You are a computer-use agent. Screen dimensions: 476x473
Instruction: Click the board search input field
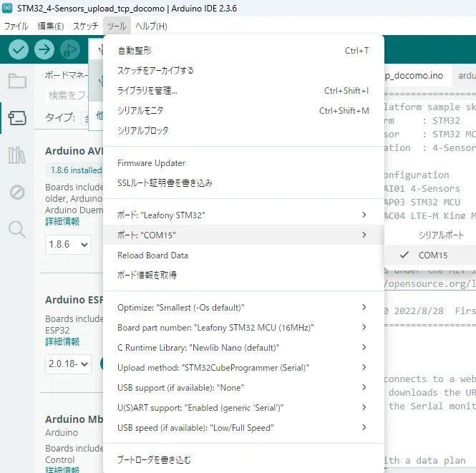(x=68, y=94)
